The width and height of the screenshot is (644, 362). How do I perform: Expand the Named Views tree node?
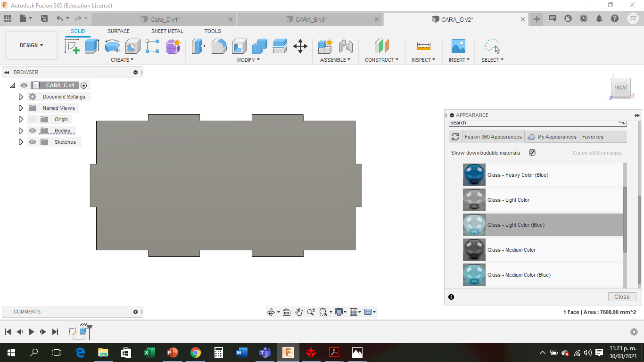click(x=21, y=108)
